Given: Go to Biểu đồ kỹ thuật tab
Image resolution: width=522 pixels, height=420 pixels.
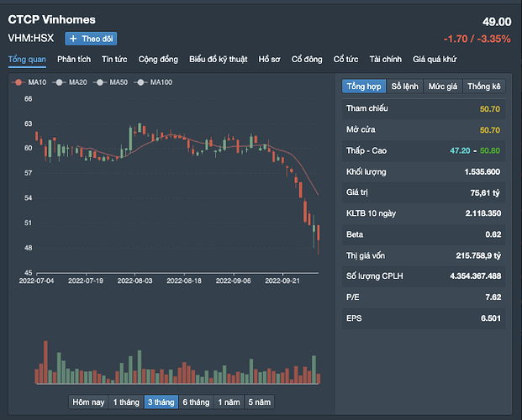Looking at the screenshot, I should coord(218,59).
